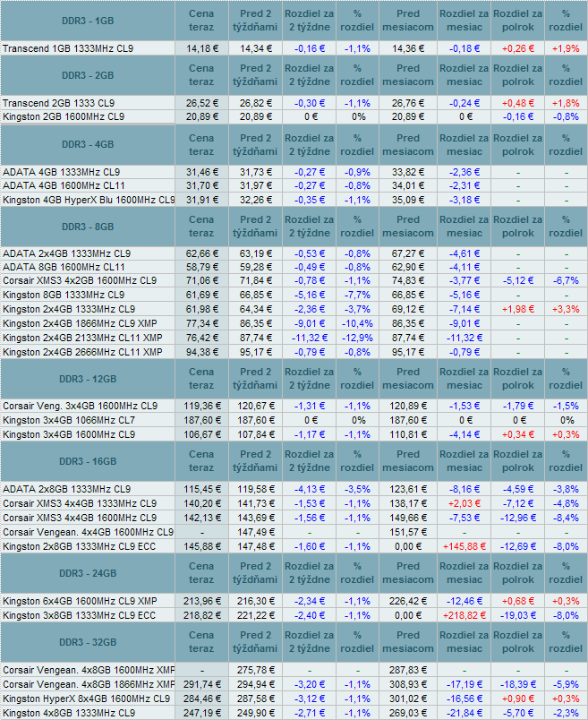Click ADATA 2x4GB 1333MHz CL9 product name

point(66,253)
